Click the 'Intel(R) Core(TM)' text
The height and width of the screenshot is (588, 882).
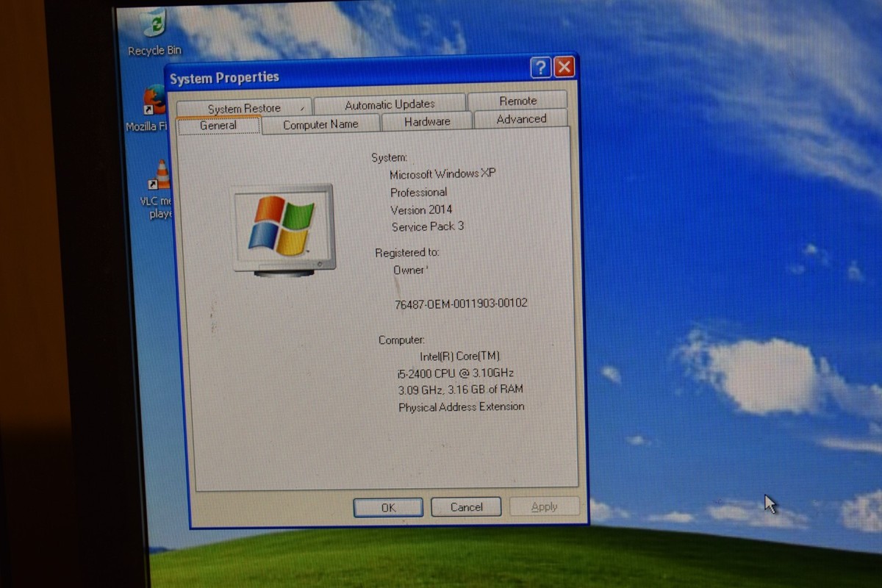click(460, 356)
